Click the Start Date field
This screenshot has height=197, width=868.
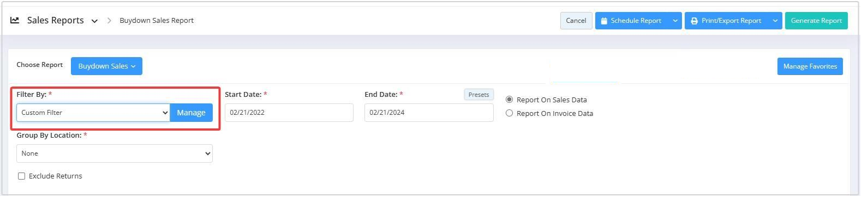click(x=289, y=113)
